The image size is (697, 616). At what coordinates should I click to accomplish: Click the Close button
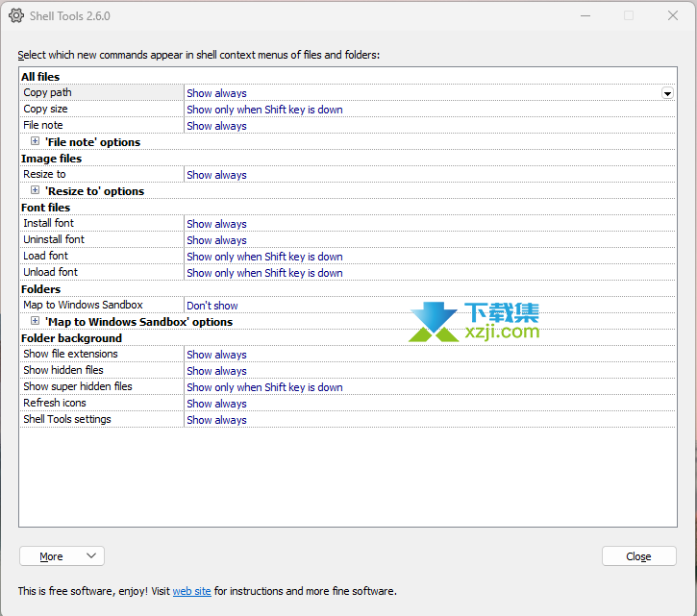(638, 556)
